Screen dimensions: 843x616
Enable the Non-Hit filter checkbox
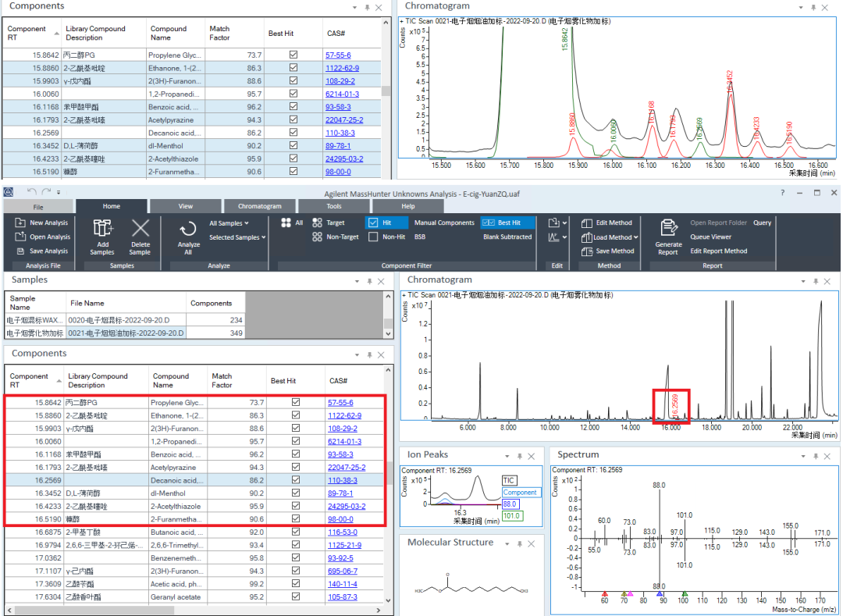click(373, 237)
